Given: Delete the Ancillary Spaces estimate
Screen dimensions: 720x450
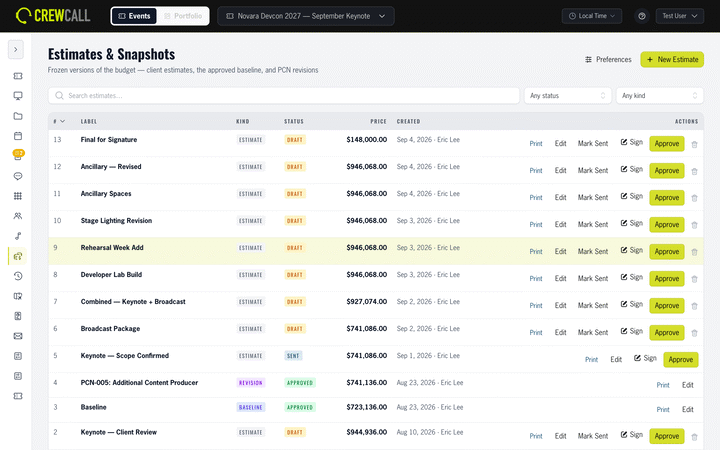Looking at the screenshot, I should pyautogui.click(x=694, y=198).
